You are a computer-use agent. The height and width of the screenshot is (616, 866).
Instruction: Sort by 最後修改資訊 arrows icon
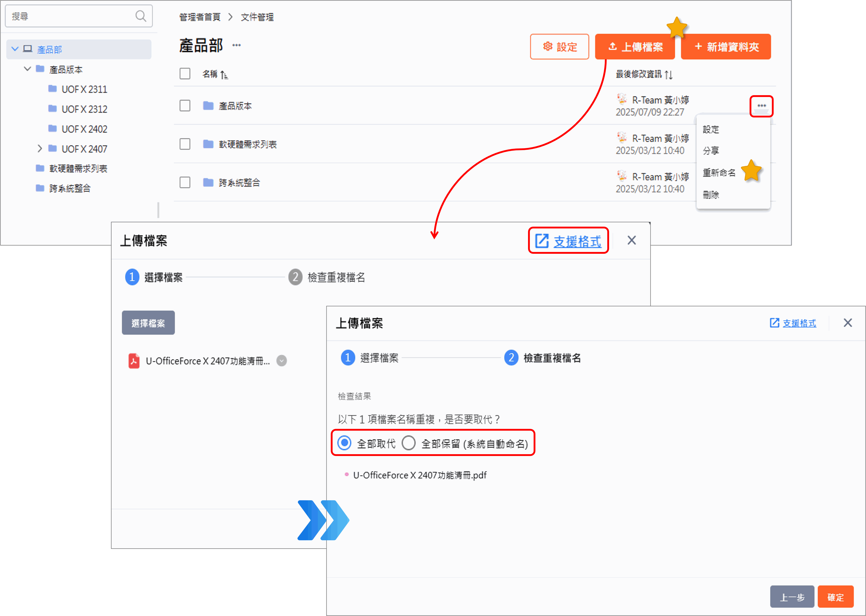click(x=669, y=74)
